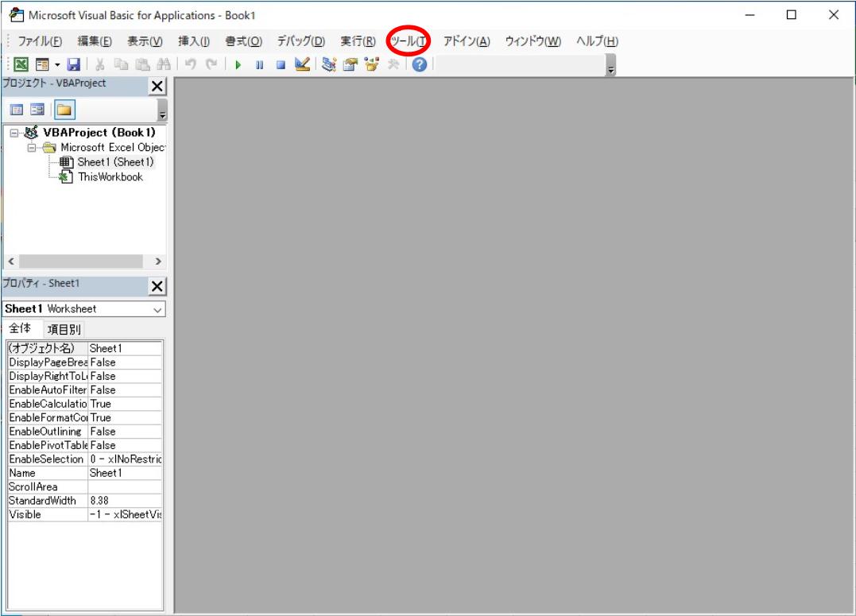
Task: Select the View Object icon in Project panel
Action: coord(37,107)
